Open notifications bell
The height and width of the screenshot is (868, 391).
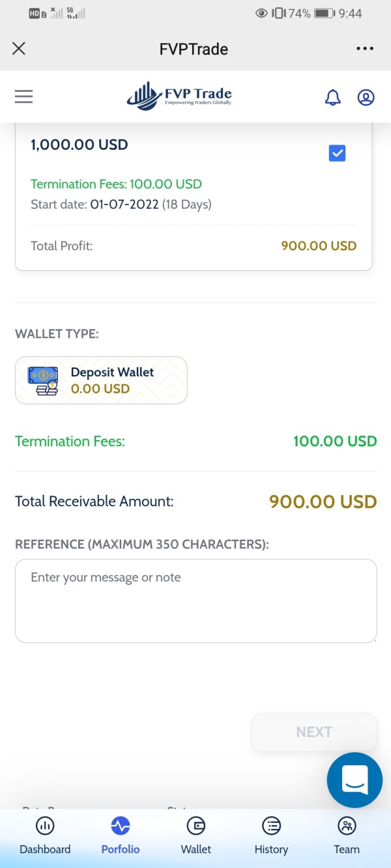click(x=332, y=97)
